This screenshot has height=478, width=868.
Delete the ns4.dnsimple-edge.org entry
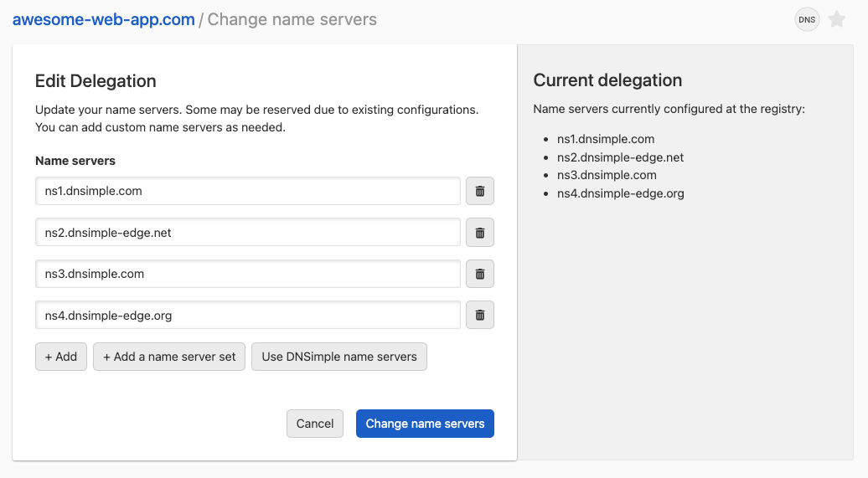pos(480,315)
